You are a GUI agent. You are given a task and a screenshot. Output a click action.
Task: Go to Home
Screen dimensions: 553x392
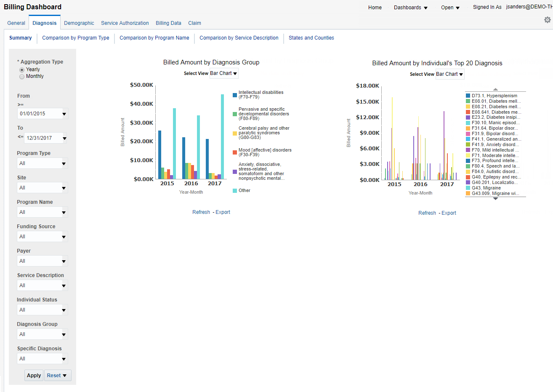[x=375, y=8]
